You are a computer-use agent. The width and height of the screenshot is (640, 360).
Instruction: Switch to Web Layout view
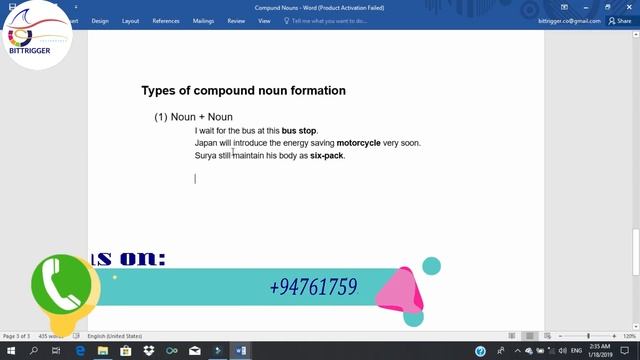click(547, 336)
